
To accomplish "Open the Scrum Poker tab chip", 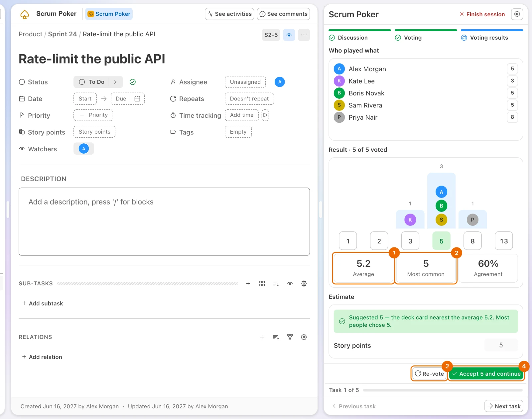I will (109, 14).
